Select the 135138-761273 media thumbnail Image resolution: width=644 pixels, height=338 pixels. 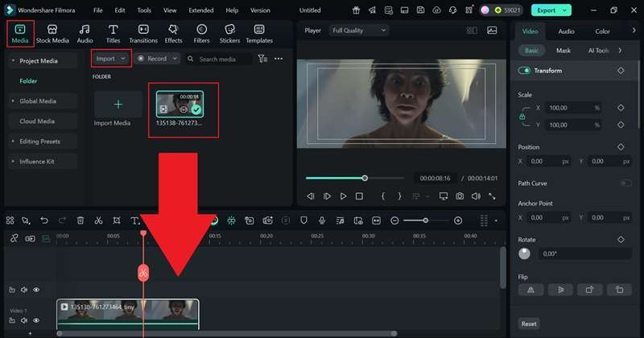point(180,105)
